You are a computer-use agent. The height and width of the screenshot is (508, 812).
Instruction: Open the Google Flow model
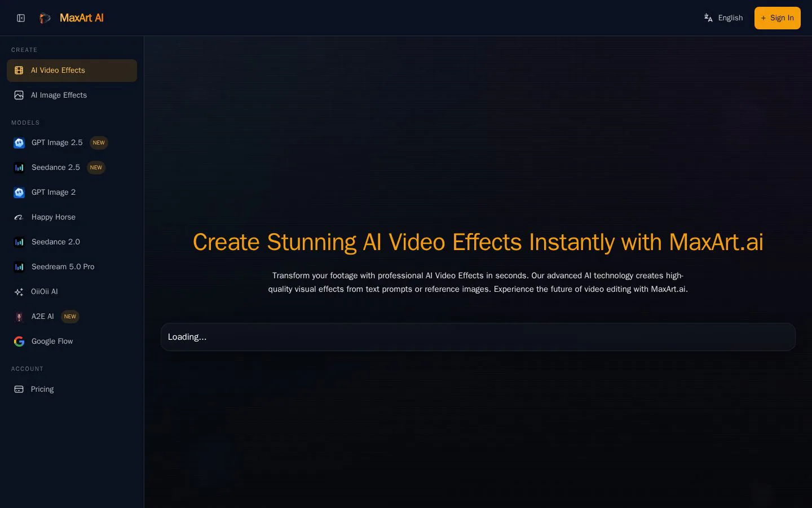pyautogui.click(x=72, y=341)
